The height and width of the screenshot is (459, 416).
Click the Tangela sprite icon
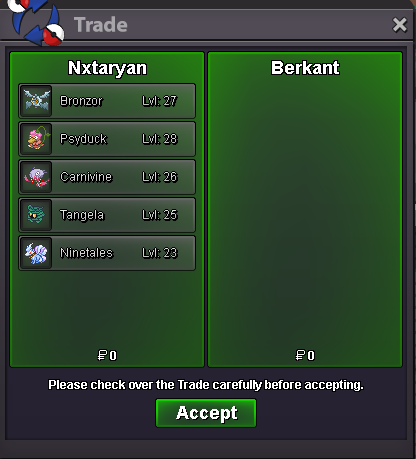click(36, 215)
